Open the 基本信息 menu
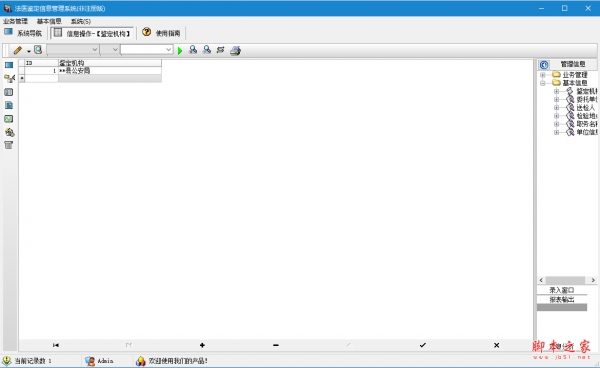Screen dimensions: 600x368 point(49,21)
